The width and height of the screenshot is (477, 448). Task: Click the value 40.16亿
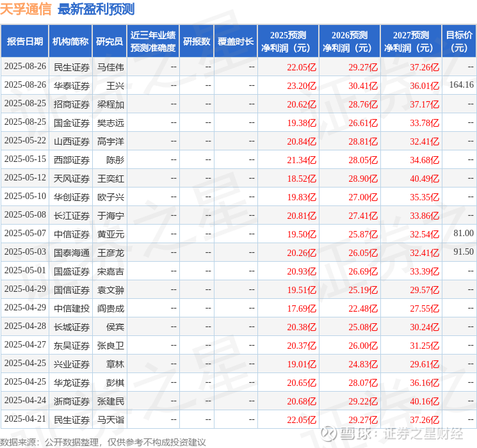424,401
